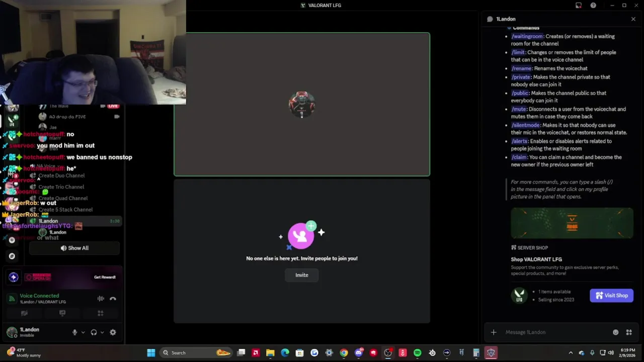Click the invite friends illustration
This screenshot has width=644, height=362.
pyautogui.click(x=302, y=235)
